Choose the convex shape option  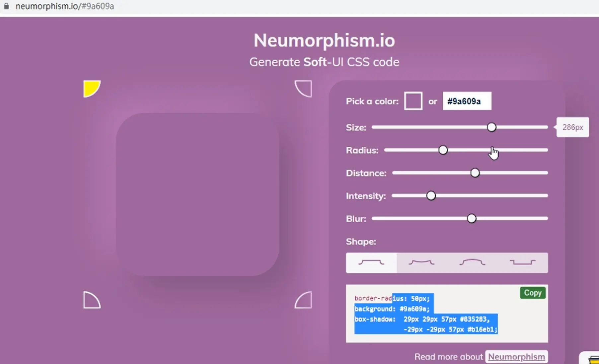coord(472,263)
